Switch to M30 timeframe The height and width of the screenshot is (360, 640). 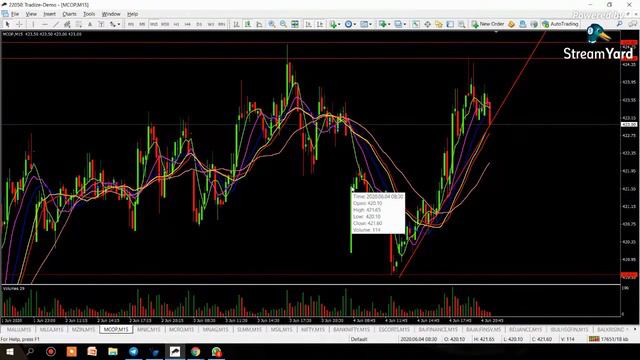point(165,24)
